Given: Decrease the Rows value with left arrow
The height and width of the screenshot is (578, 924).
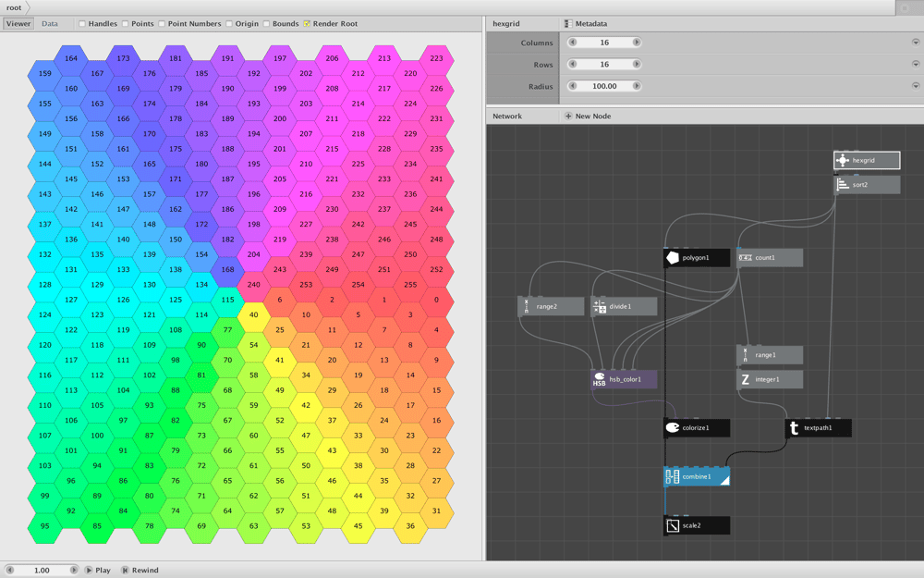Looking at the screenshot, I should 572,65.
